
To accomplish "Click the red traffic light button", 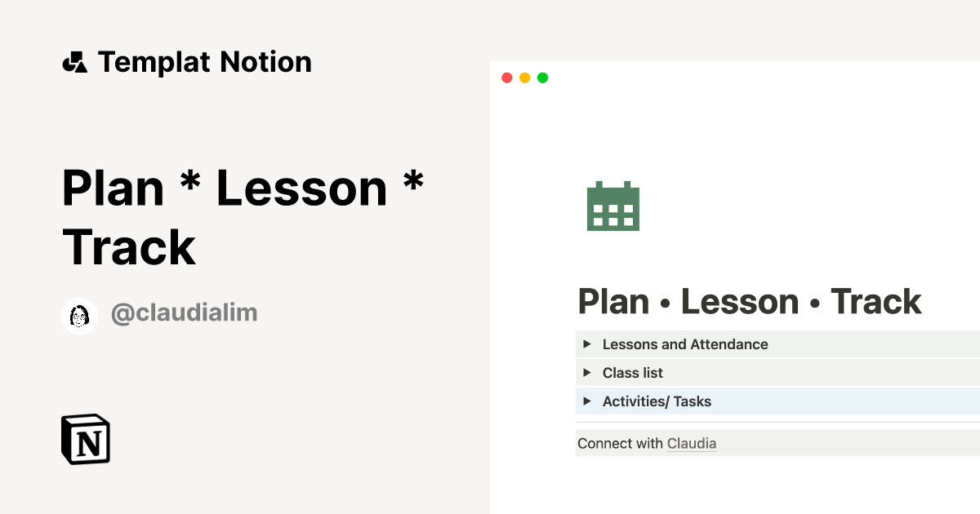I will [x=508, y=77].
